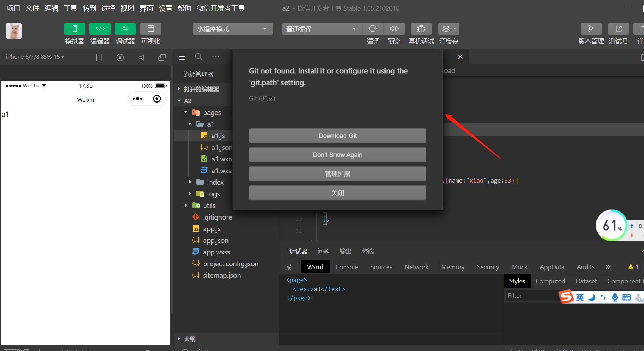Open the 文件 menu
644x351 pixels.
click(x=32, y=8)
